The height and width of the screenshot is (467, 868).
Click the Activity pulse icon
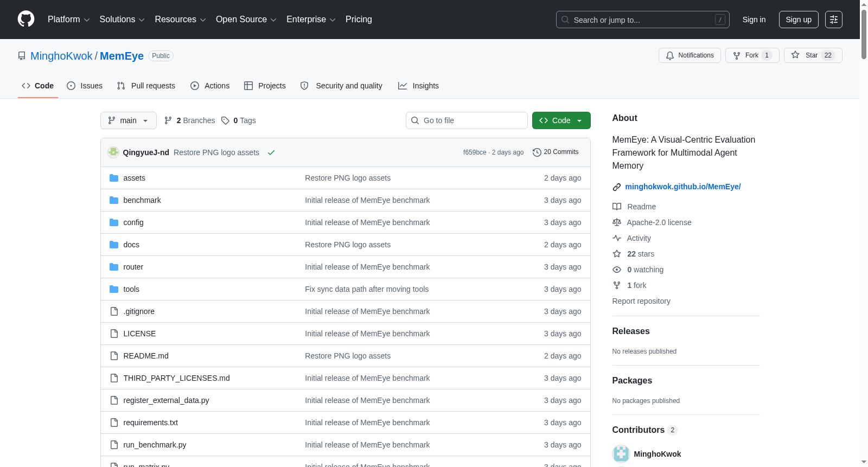click(x=617, y=238)
